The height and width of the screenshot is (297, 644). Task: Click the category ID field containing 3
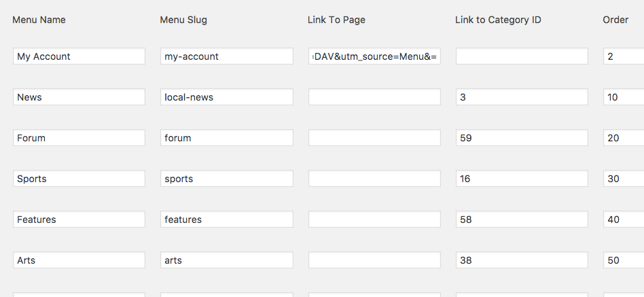(522, 97)
